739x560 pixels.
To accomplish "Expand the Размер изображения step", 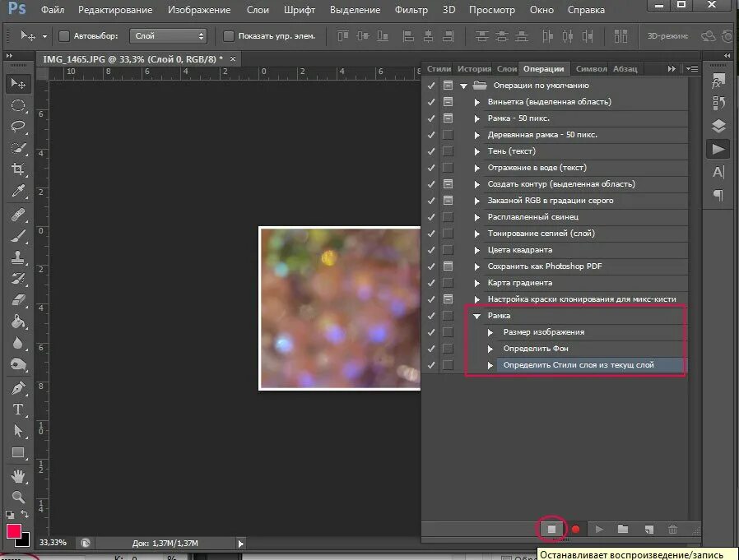I will pyautogui.click(x=490, y=332).
